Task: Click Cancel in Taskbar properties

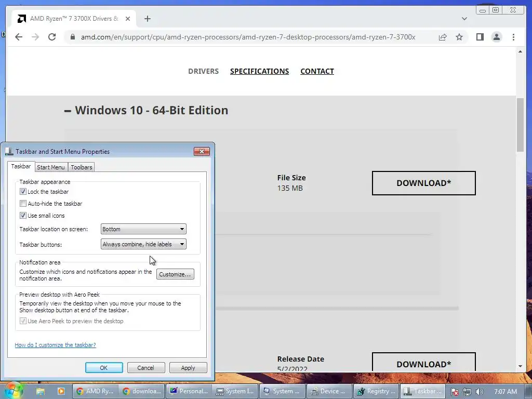Action: click(x=145, y=368)
